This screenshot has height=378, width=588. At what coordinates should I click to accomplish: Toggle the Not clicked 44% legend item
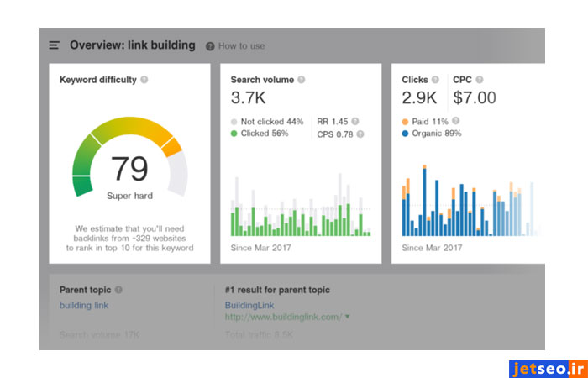[266, 121]
